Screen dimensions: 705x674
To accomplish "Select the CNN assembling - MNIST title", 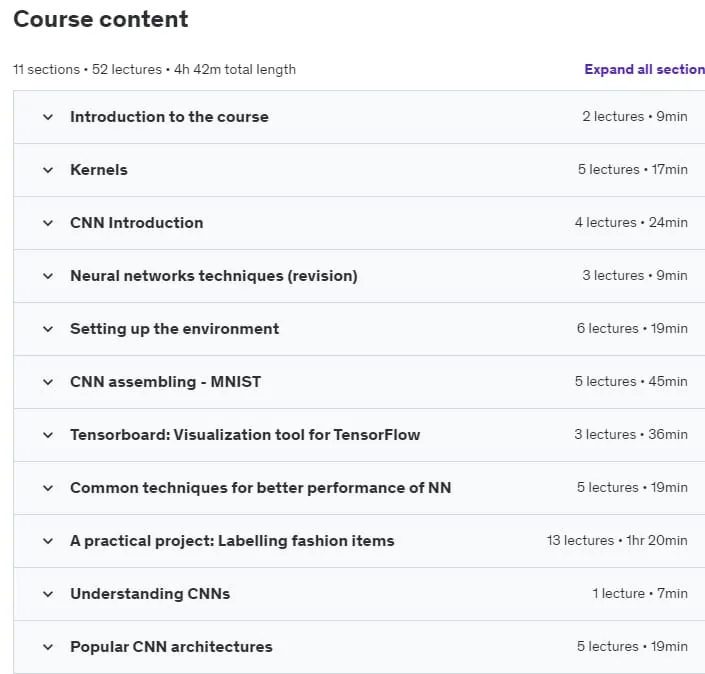I will coord(165,382).
